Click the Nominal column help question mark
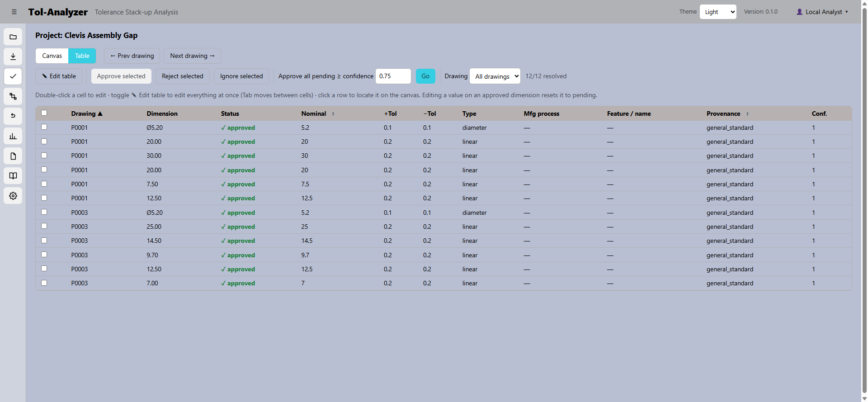The height and width of the screenshot is (402, 868). pos(333,114)
